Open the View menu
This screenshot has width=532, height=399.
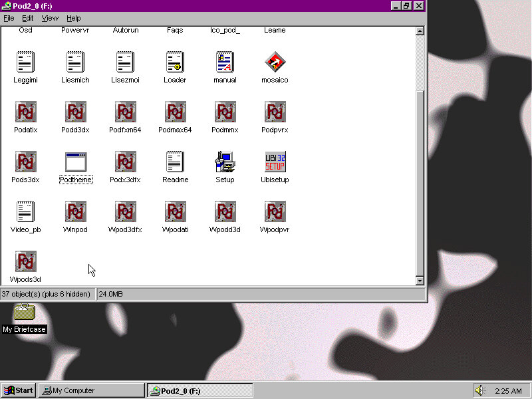click(x=50, y=18)
